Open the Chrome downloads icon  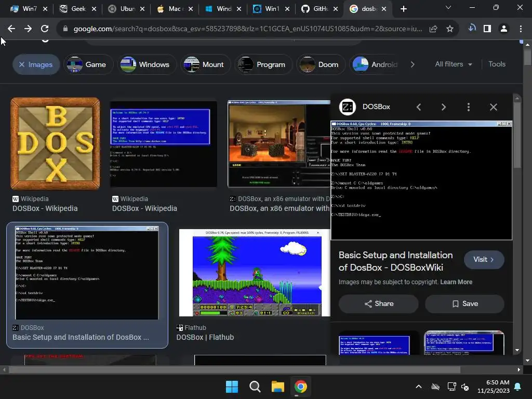click(x=472, y=29)
